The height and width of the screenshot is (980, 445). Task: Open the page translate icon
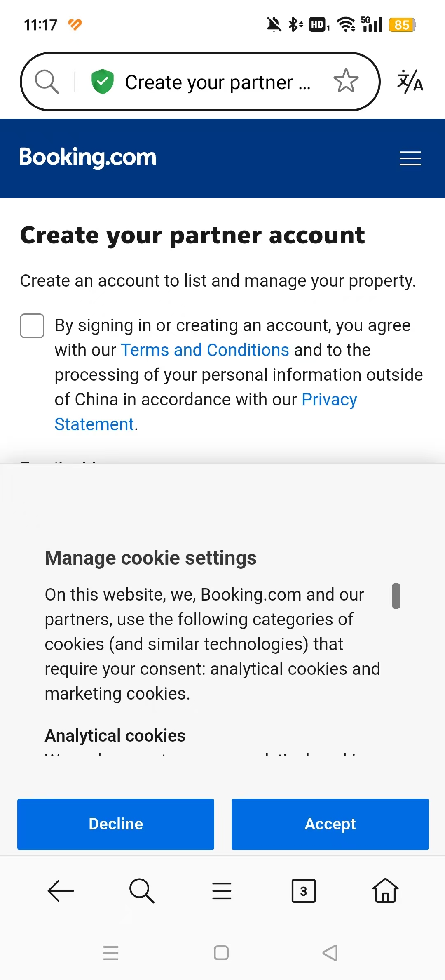pyautogui.click(x=410, y=81)
